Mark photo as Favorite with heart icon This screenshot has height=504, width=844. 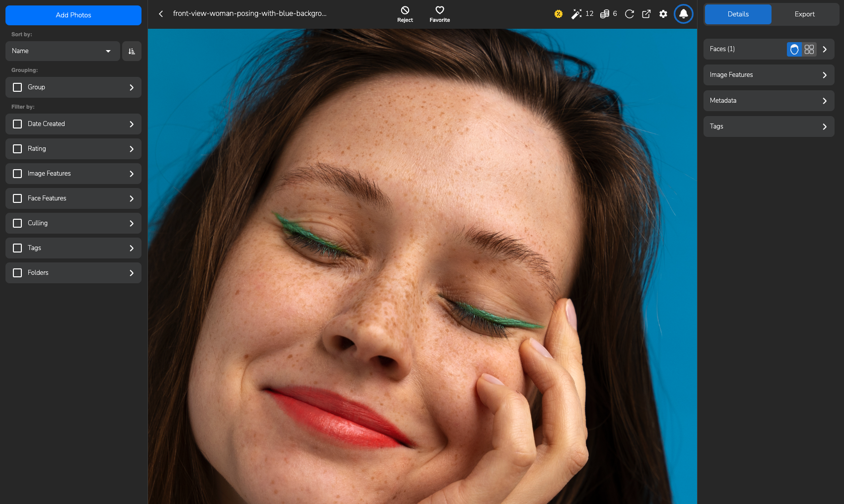pos(439,10)
